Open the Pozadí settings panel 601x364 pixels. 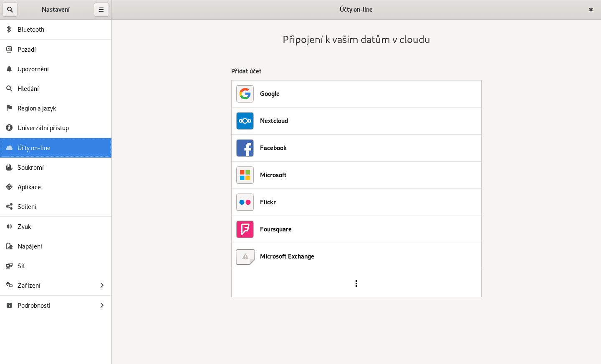click(56, 49)
